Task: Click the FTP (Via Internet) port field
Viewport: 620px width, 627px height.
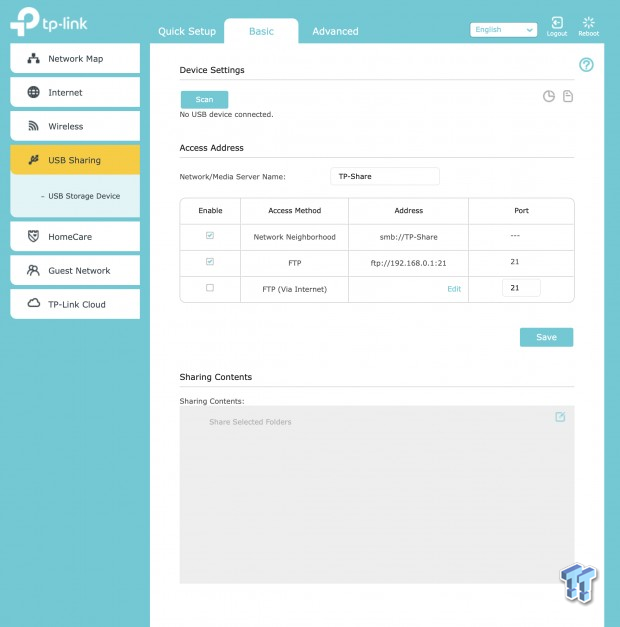Action: (521, 288)
